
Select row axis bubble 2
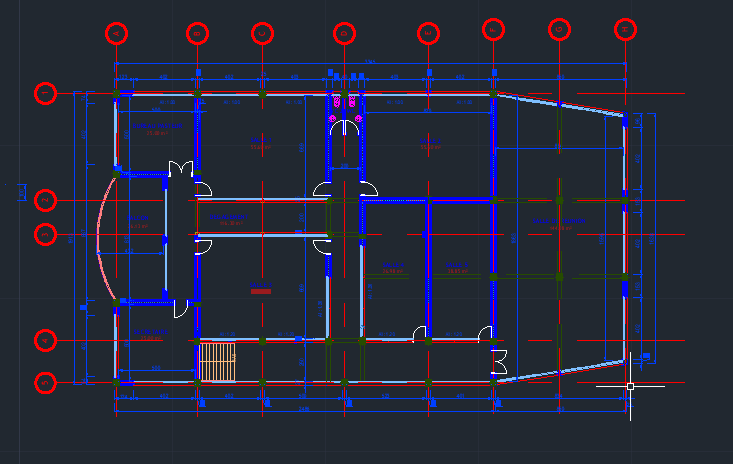pos(45,200)
